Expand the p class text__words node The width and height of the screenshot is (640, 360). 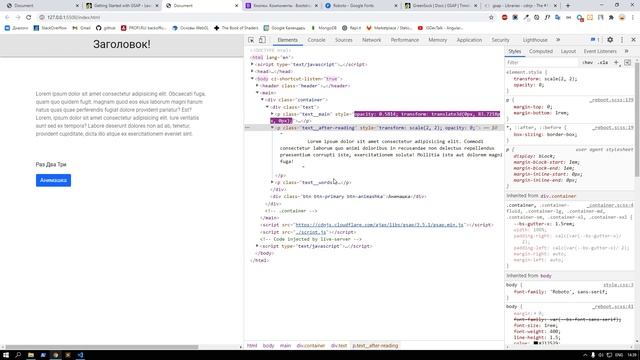[272, 182]
